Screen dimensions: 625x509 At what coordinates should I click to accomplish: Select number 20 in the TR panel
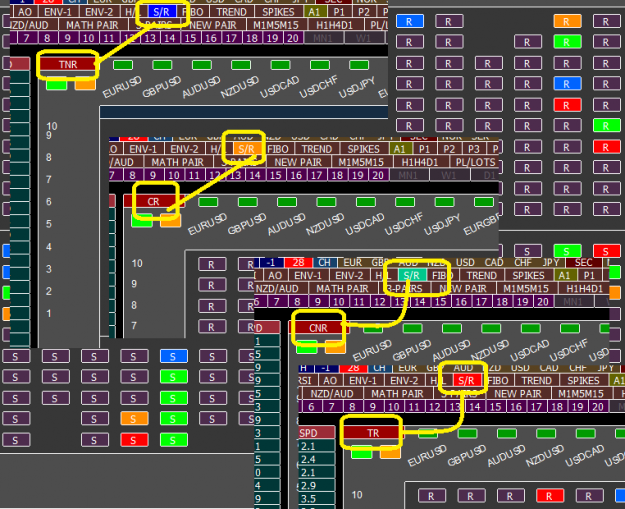(x=598, y=407)
